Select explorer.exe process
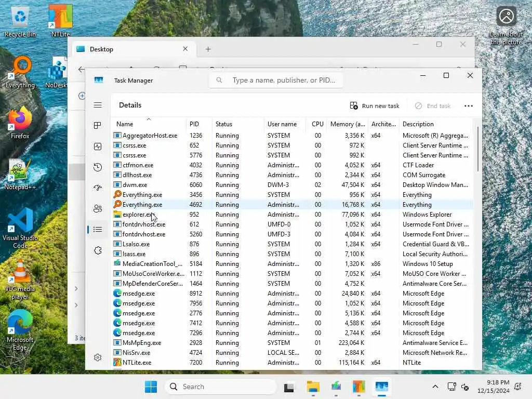The image size is (532, 399). point(292,215)
